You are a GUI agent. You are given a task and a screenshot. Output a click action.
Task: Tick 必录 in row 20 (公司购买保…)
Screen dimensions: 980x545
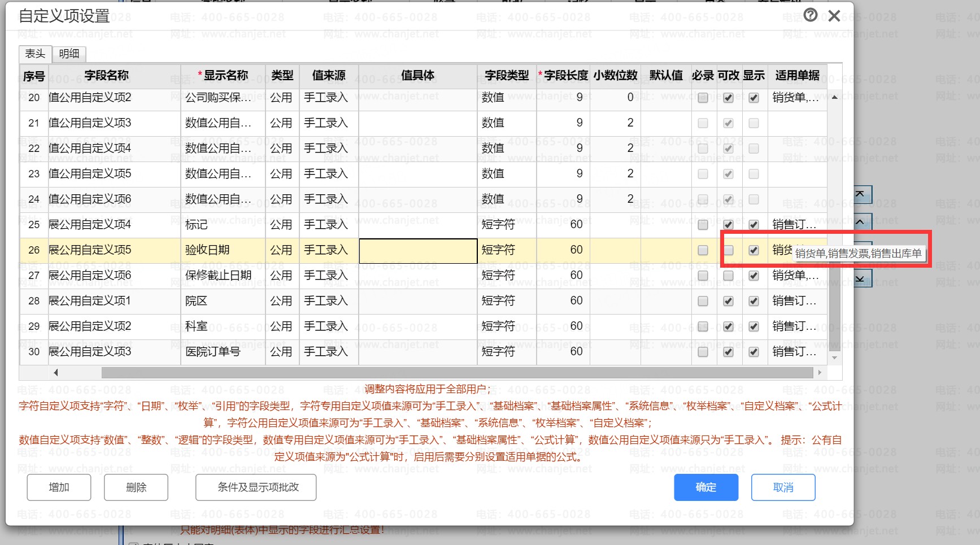(x=703, y=98)
